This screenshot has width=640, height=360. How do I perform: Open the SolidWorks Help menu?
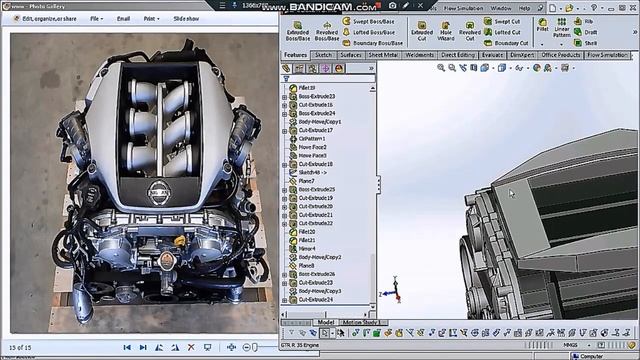tap(524, 8)
